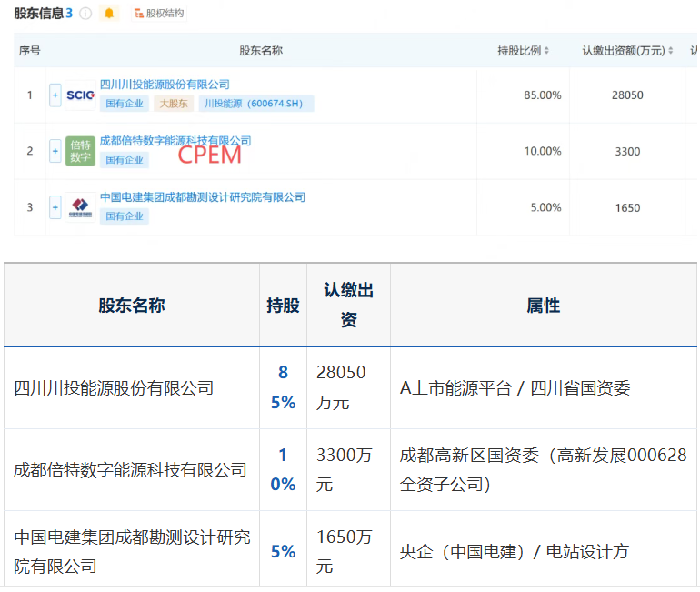Click 国有企业 tag under 四川川投能源

coord(125,104)
